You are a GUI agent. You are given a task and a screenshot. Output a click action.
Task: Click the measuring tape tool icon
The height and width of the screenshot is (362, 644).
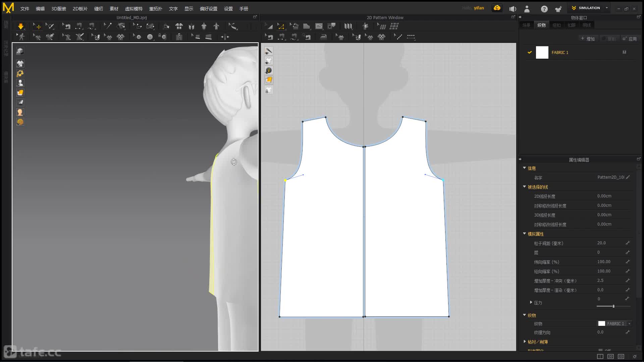click(x=233, y=26)
